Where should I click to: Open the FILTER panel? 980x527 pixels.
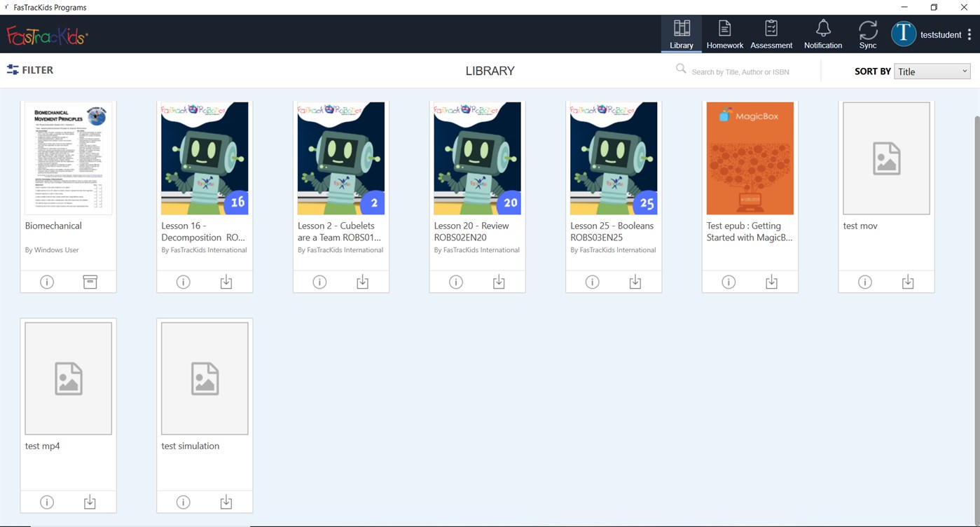[x=30, y=70]
